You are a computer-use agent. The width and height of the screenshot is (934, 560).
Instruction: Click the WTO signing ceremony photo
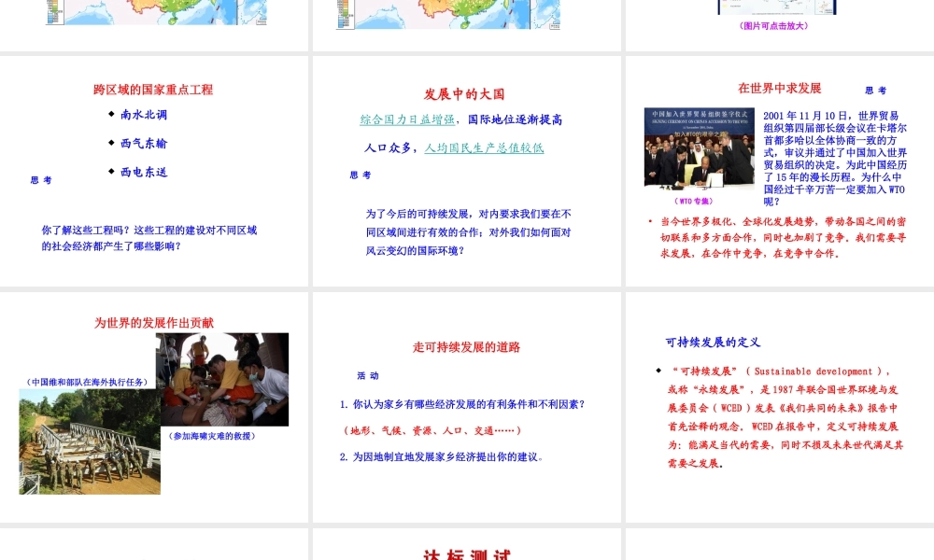click(x=700, y=147)
